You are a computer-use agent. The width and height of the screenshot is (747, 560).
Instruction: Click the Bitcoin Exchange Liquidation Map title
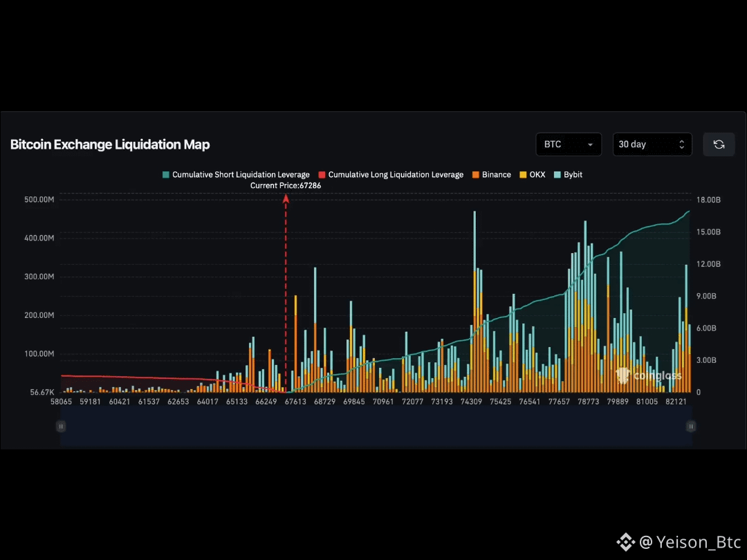pyautogui.click(x=110, y=144)
